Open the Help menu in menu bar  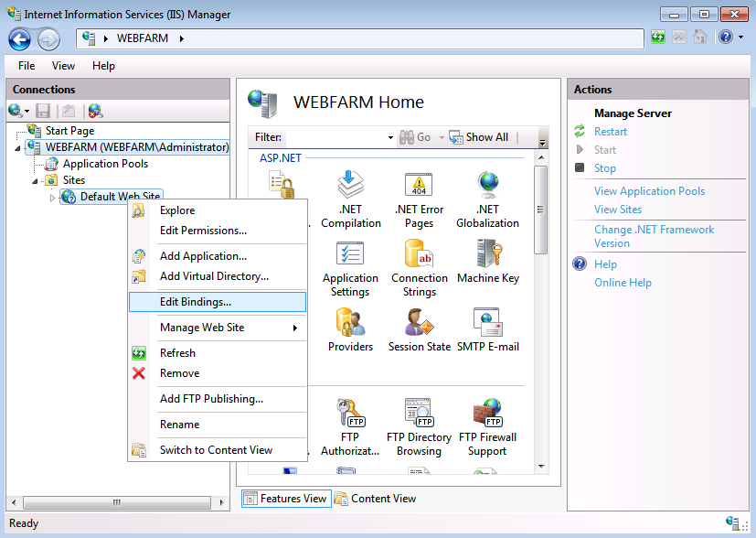(x=103, y=66)
